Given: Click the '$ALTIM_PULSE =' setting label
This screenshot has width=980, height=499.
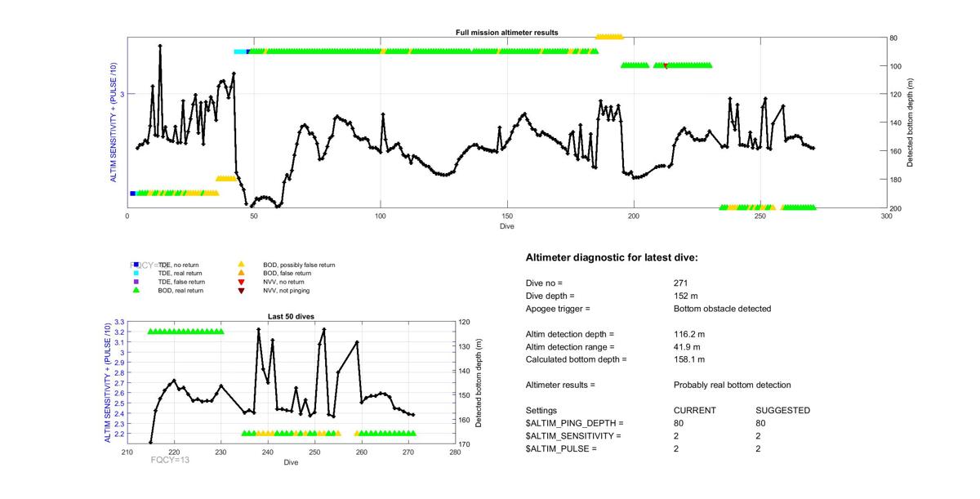Looking at the screenshot, I should (x=561, y=449).
